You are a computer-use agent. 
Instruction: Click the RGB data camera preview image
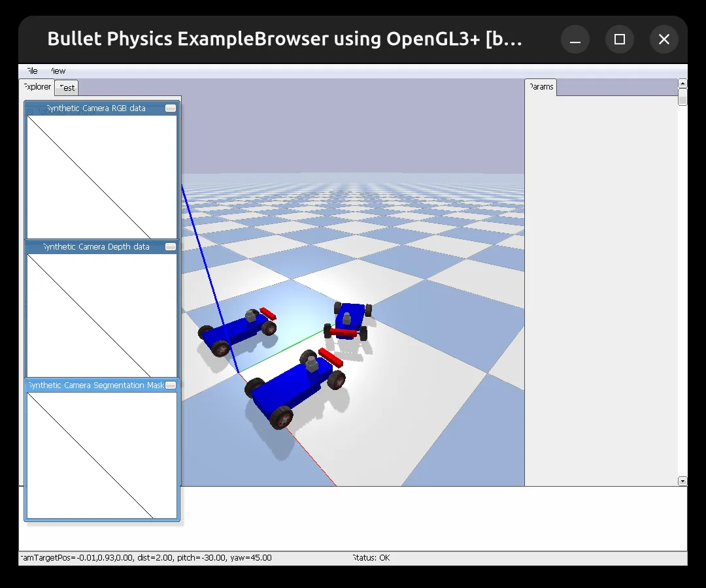102,177
